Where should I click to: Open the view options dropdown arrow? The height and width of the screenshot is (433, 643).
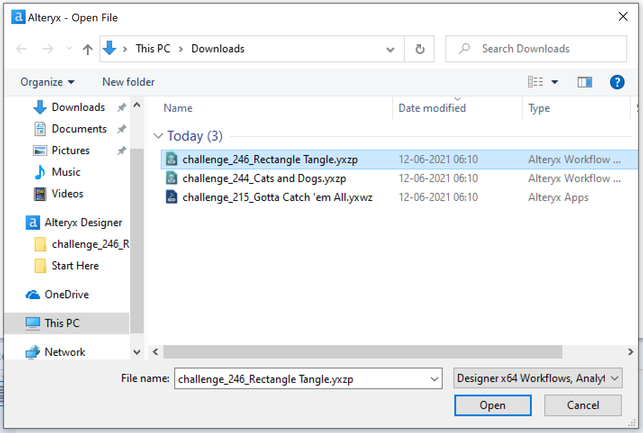tap(555, 82)
